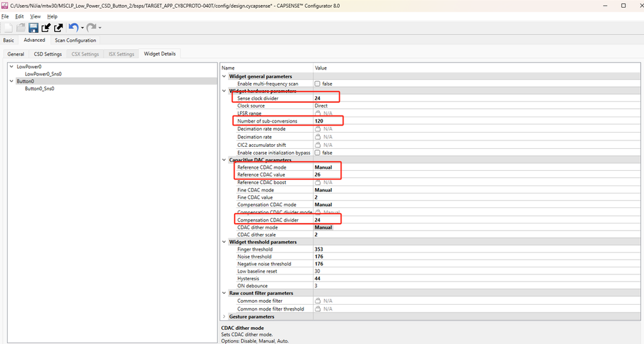Viewport: 644px width, 344px height.
Task: Undo the last change via toolbar arrow
Action: coord(73,28)
